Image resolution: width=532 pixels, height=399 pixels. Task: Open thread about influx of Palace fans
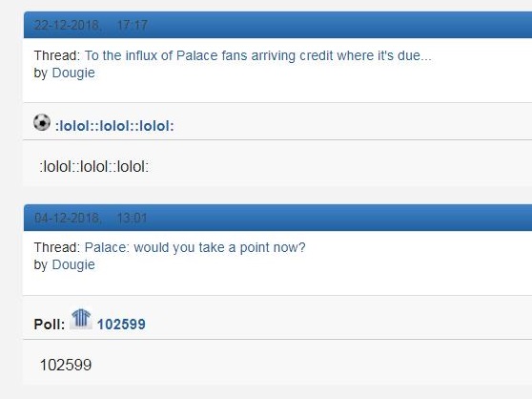tap(257, 55)
